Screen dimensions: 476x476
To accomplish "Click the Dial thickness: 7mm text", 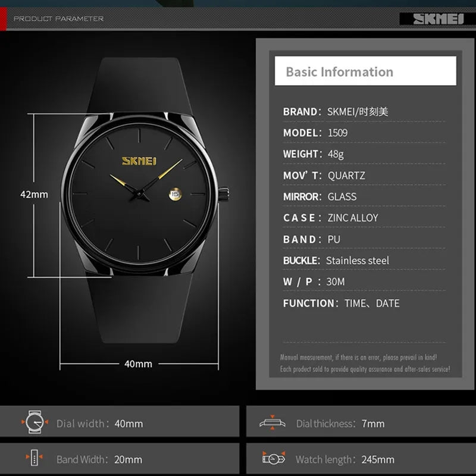I will pyautogui.click(x=340, y=424).
